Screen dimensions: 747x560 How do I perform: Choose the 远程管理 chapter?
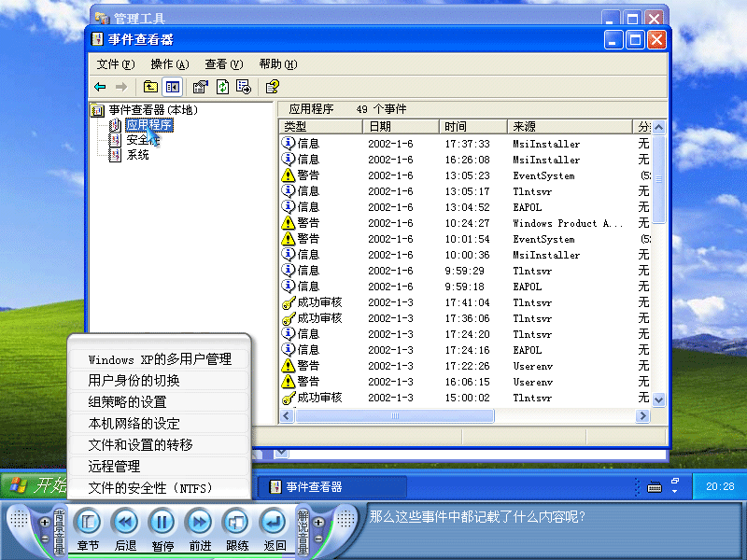(160, 466)
